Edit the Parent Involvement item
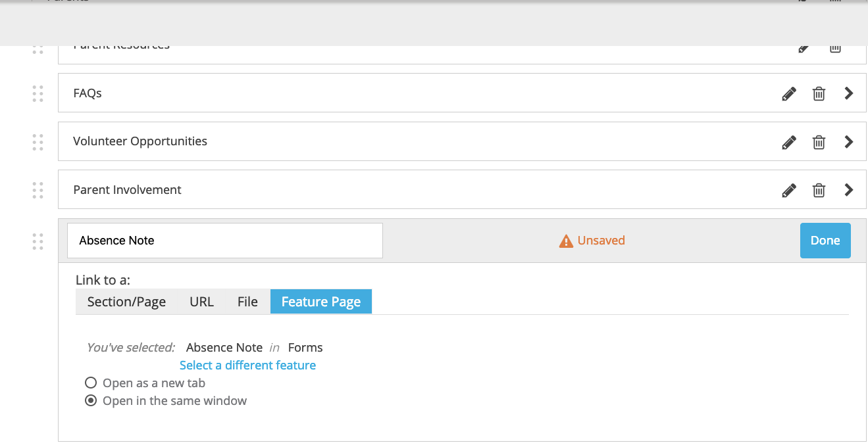 tap(788, 189)
